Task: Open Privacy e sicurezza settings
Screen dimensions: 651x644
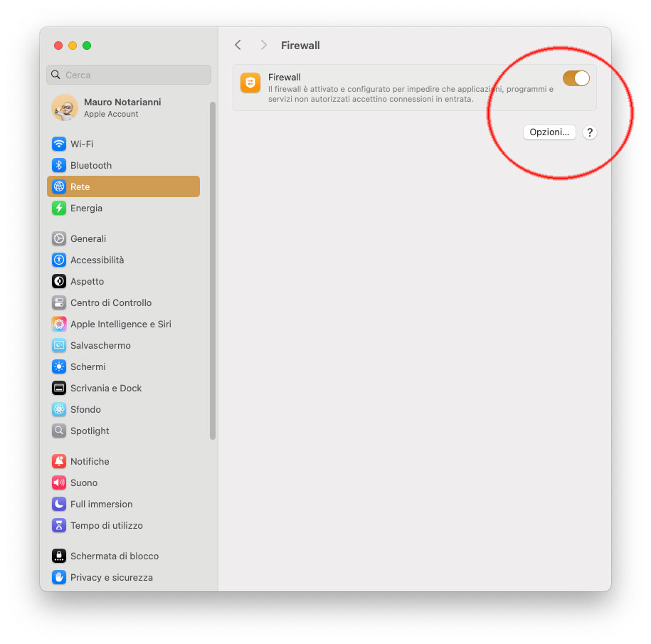Action: tap(123, 577)
